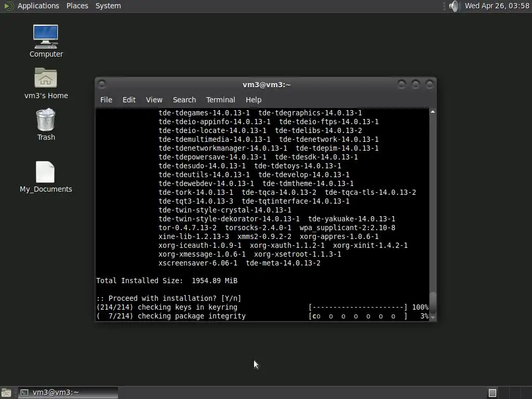532x399 pixels.
Task: Click the 100% keyring progress bar
Action: [357, 307]
